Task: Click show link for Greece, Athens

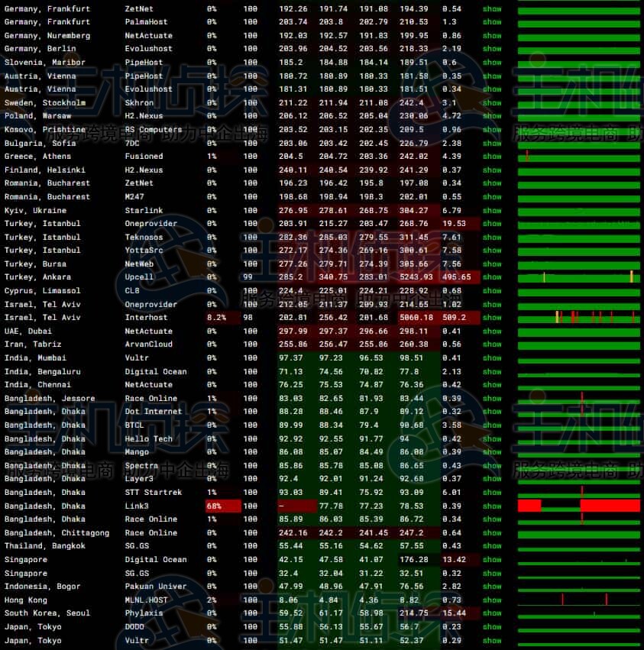Action: 492,157
